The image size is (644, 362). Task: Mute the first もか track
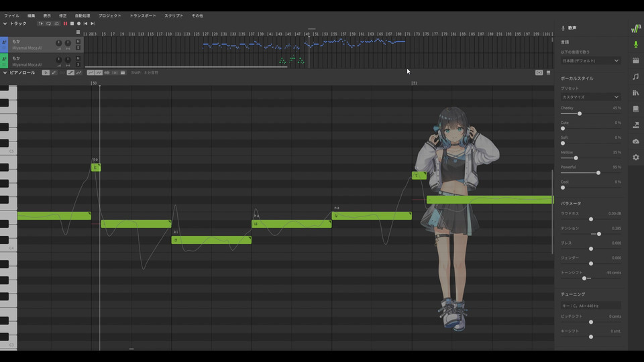[78, 42]
